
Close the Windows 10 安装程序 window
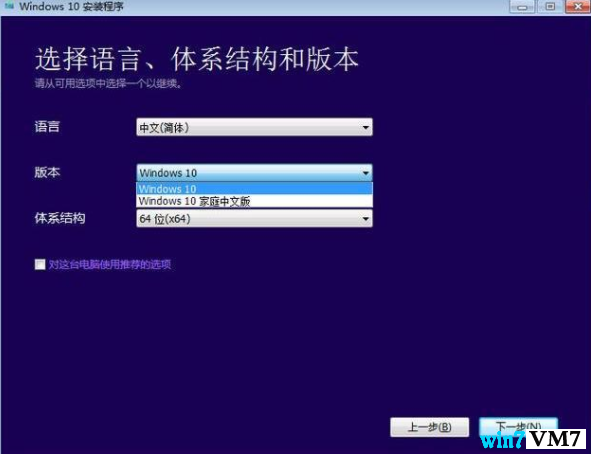[x=578, y=6]
